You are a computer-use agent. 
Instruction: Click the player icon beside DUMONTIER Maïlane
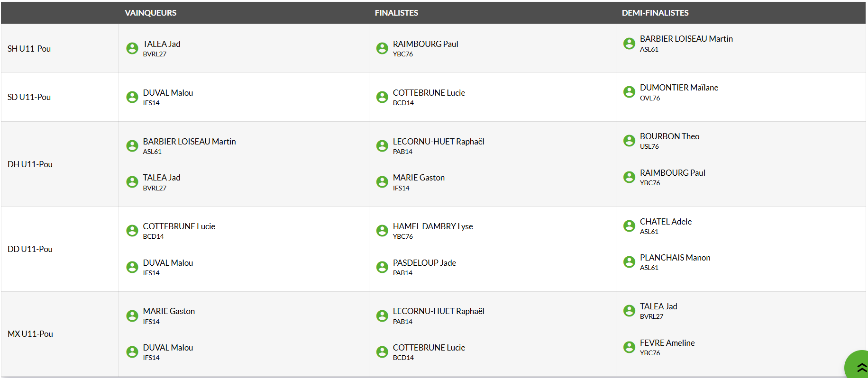click(x=629, y=92)
